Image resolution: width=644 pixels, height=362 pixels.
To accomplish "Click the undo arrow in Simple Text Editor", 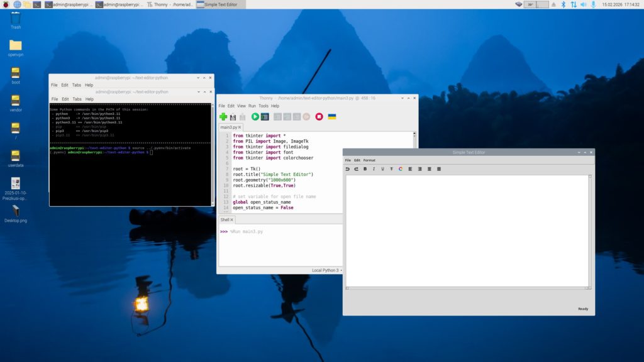I will pos(347,169).
